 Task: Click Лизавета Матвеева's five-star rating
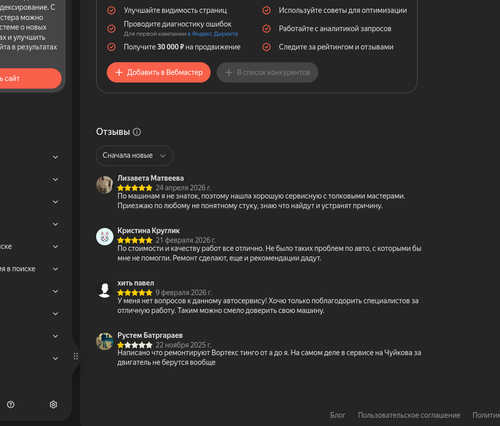[135, 188]
